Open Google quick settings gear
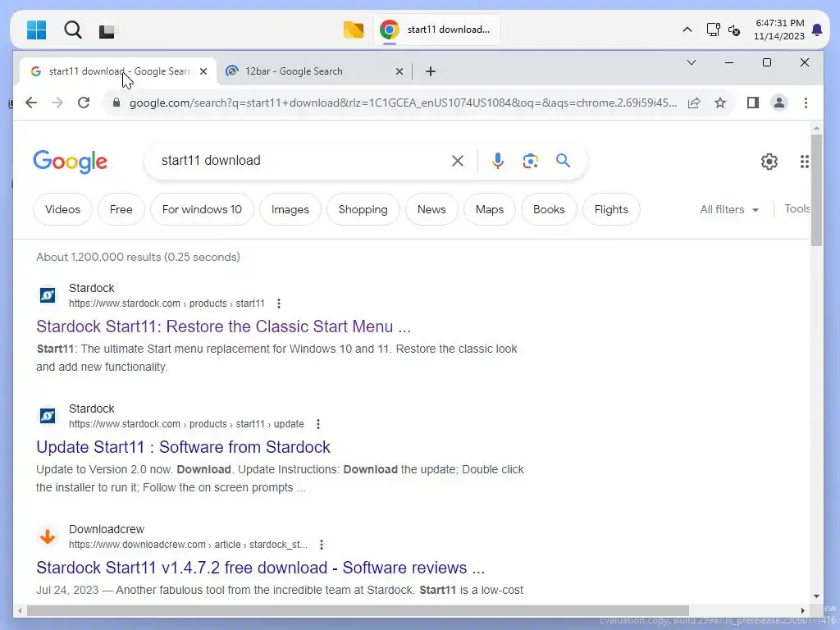The width and height of the screenshot is (840, 630). (769, 162)
